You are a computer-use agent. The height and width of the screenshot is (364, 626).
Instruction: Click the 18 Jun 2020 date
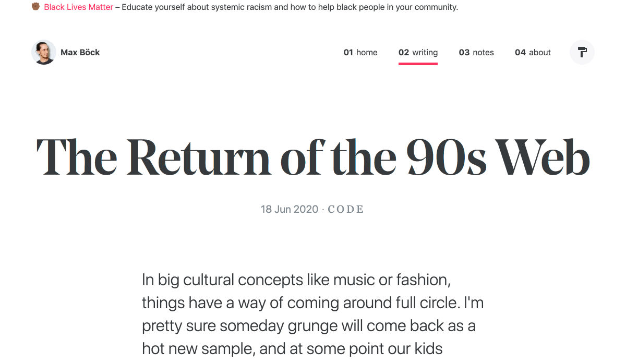point(290,210)
